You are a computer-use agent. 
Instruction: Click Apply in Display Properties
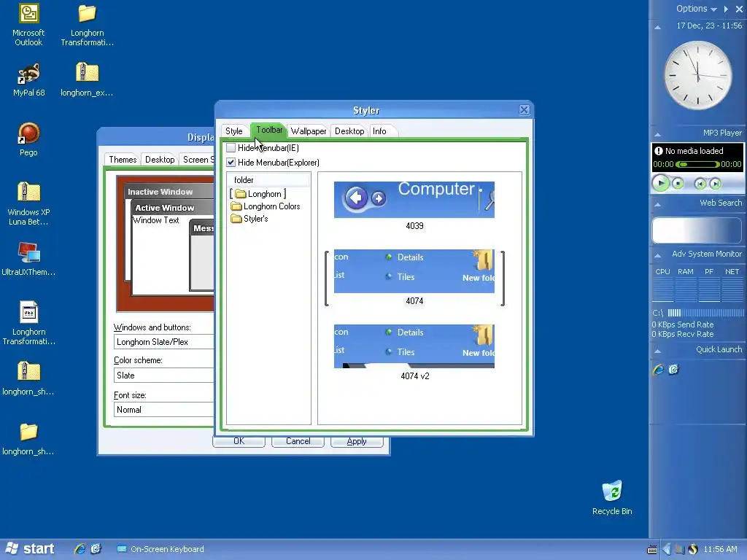[357, 442]
